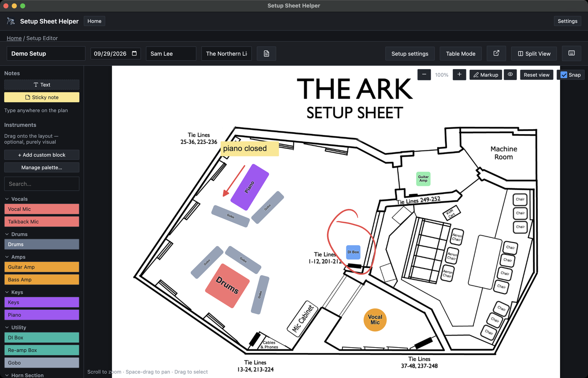Image resolution: width=588 pixels, height=378 pixels.
Task: Edit the Sam Lee field
Action: 171,54
